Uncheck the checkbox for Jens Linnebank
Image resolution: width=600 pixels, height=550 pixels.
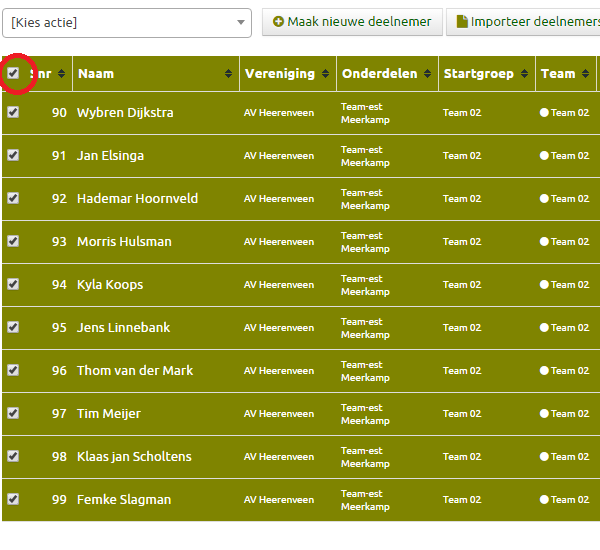pos(13,327)
